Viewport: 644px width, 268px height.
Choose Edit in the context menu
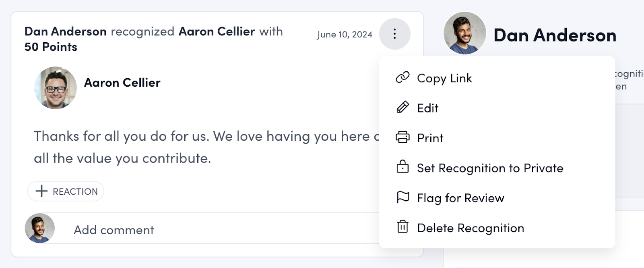(x=427, y=108)
